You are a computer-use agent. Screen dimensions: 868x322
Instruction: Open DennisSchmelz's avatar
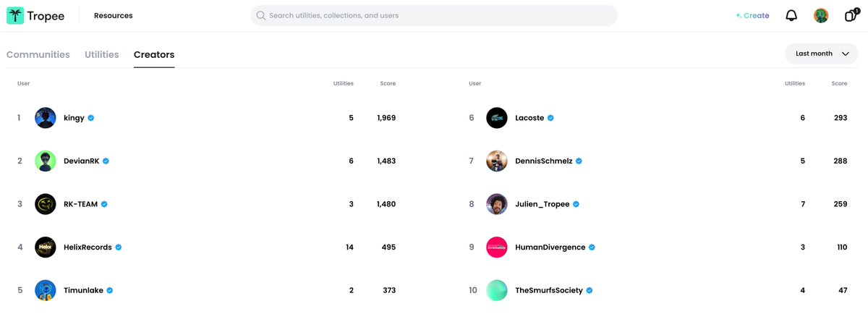click(497, 161)
